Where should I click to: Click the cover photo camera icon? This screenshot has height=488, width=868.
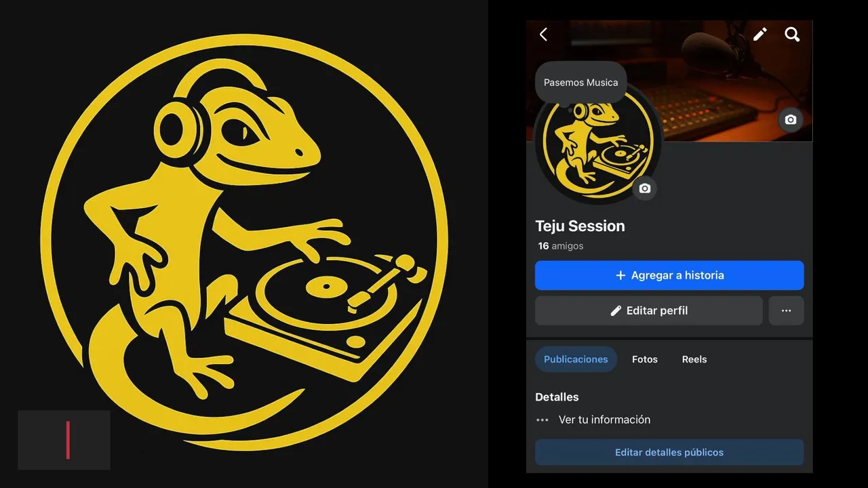[x=791, y=120]
